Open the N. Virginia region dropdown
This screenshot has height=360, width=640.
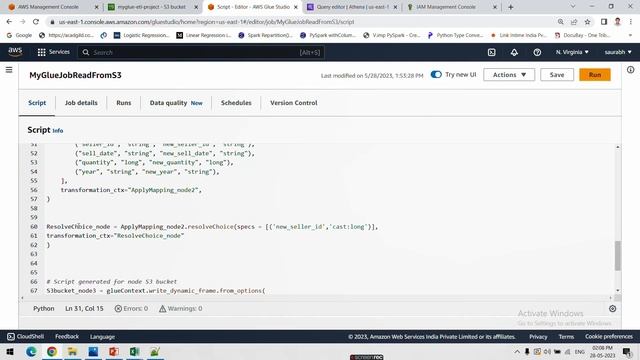pyautogui.click(x=572, y=52)
